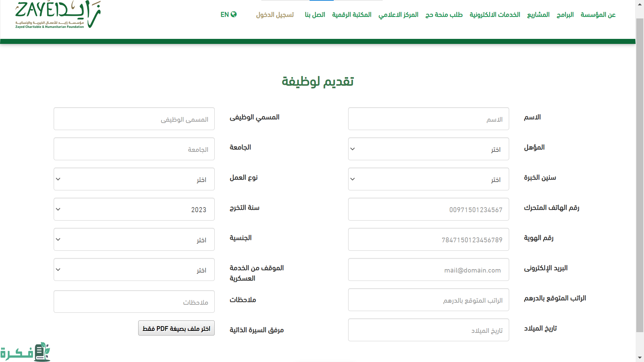Select graduation year dropdown showing 2023
Image resolution: width=644 pixels, height=362 pixels.
134,209
